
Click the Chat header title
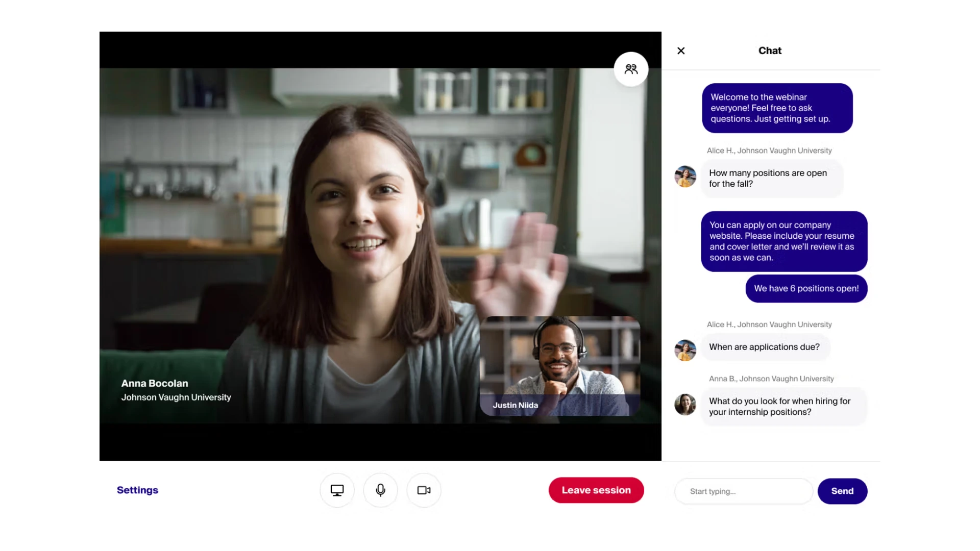coord(770,51)
